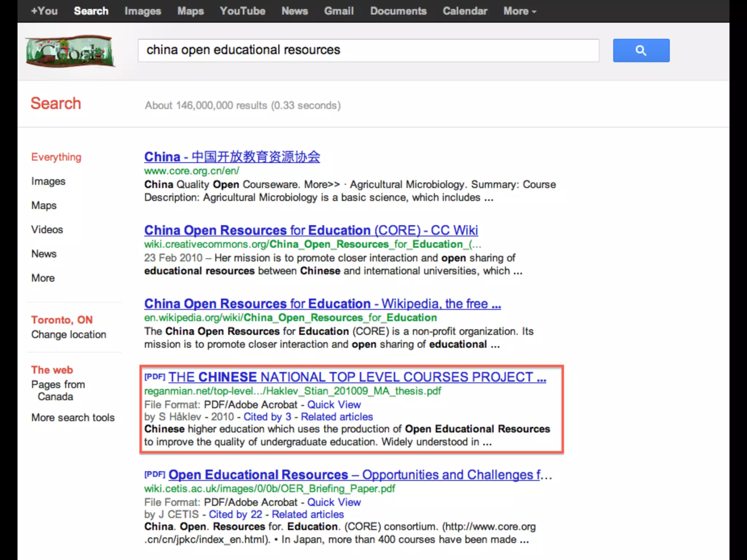This screenshot has height=560, width=747.
Task: Open the CORE CC Wiki result
Action: pyautogui.click(x=311, y=230)
